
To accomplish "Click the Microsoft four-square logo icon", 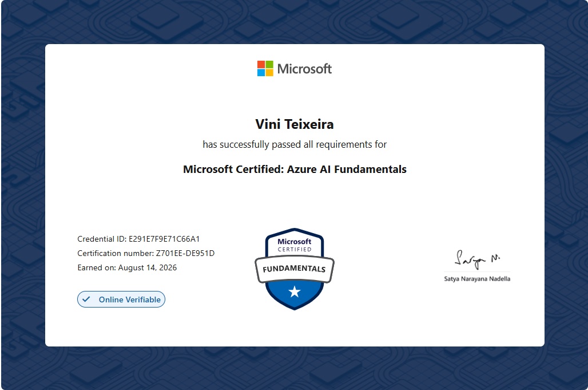I will (265, 68).
